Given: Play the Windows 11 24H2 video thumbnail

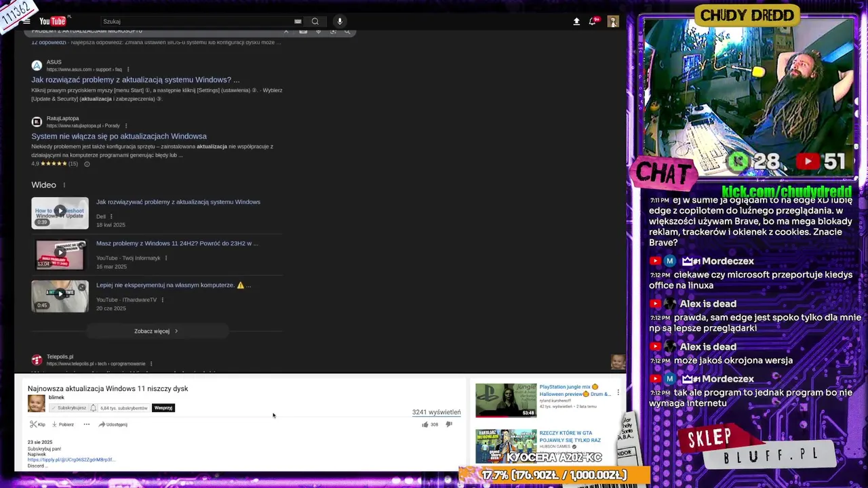Looking at the screenshot, I should tap(60, 255).
